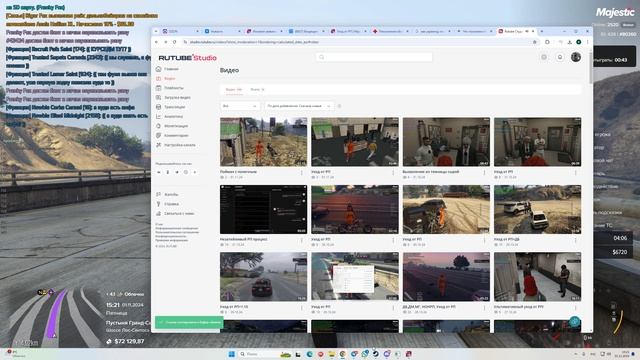Open the browser downloads icon
This screenshot has width=640, height=360.
point(569,42)
